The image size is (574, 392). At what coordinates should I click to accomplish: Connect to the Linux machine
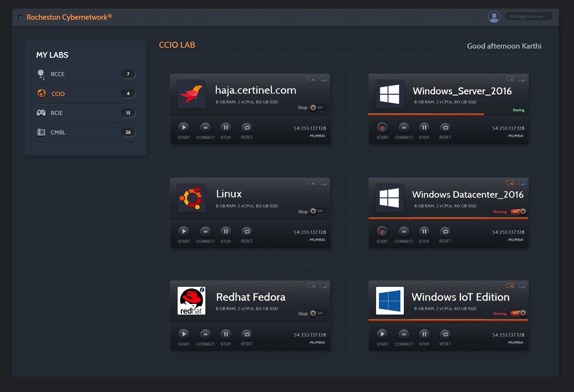[205, 231]
